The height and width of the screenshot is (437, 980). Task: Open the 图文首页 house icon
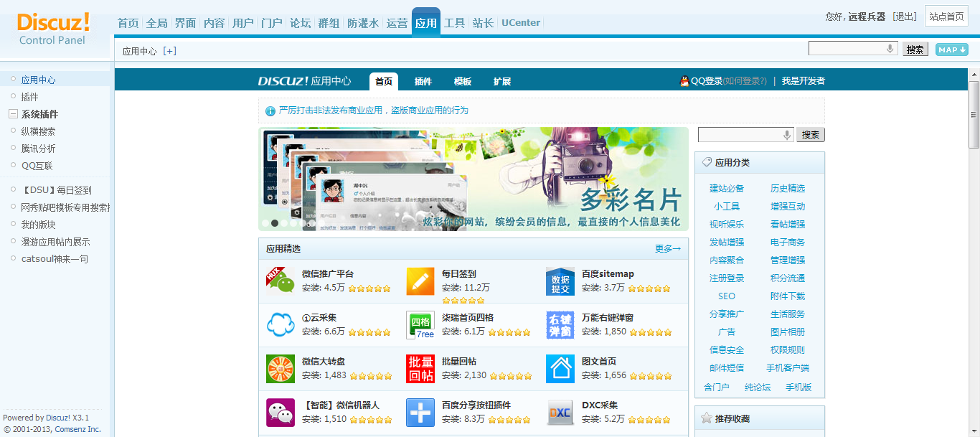coord(560,369)
